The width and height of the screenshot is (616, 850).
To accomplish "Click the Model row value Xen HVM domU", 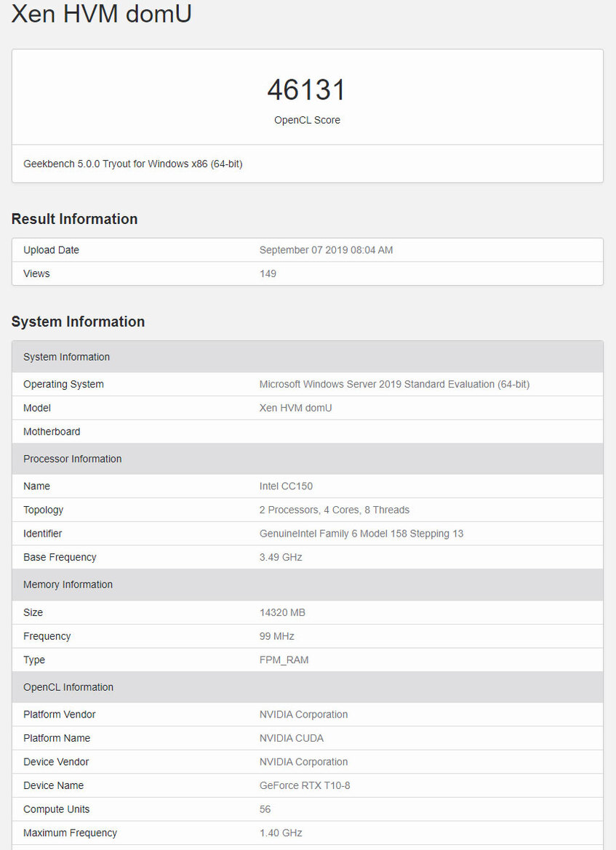I will [x=295, y=408].
